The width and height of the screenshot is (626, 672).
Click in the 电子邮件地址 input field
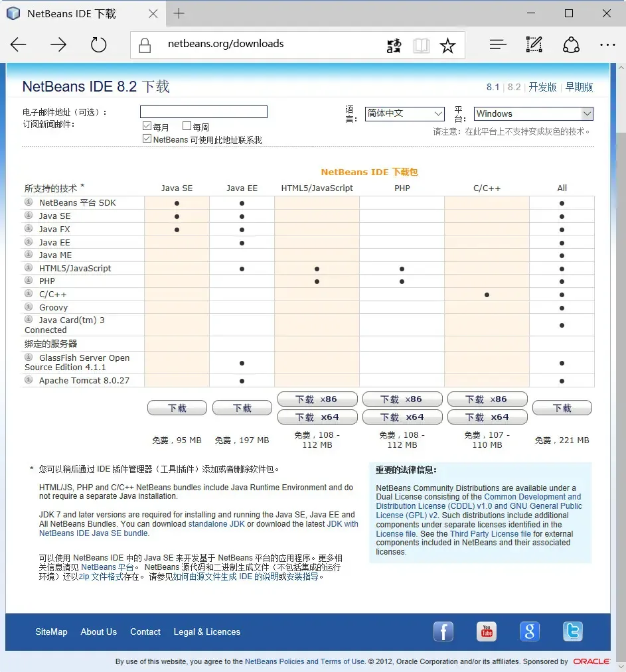204,112
